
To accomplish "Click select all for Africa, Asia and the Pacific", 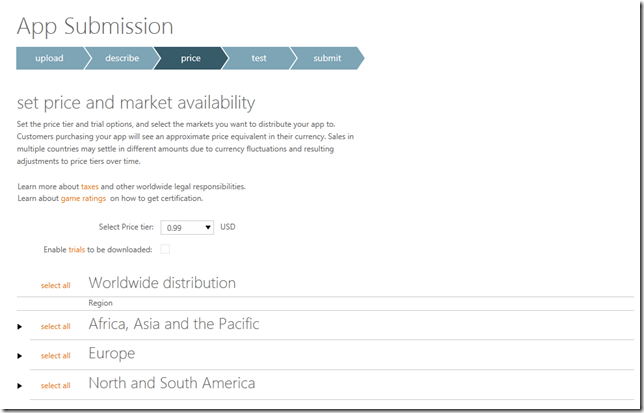I will (x=55, y=326).
